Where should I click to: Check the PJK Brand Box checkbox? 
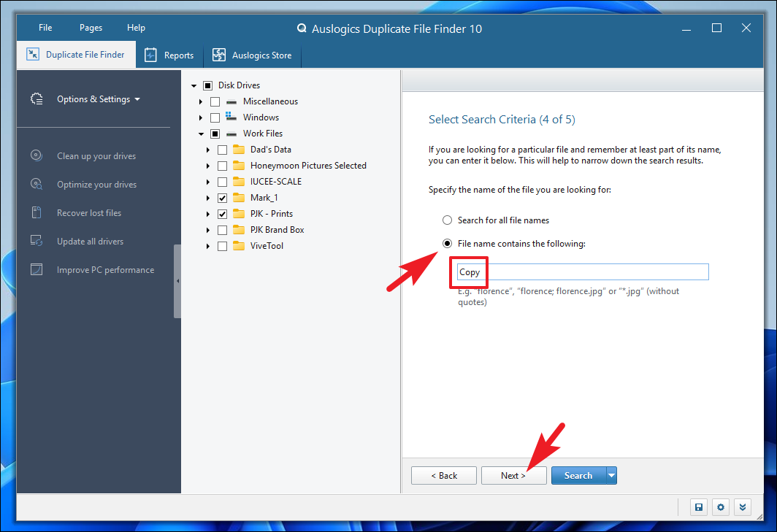tap(223, 230)
